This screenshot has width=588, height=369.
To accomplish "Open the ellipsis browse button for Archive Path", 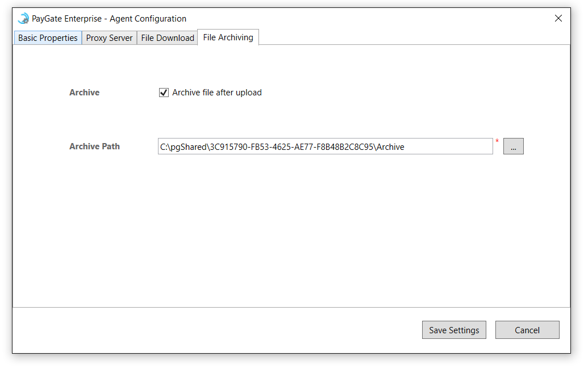I will coord(513,146).
